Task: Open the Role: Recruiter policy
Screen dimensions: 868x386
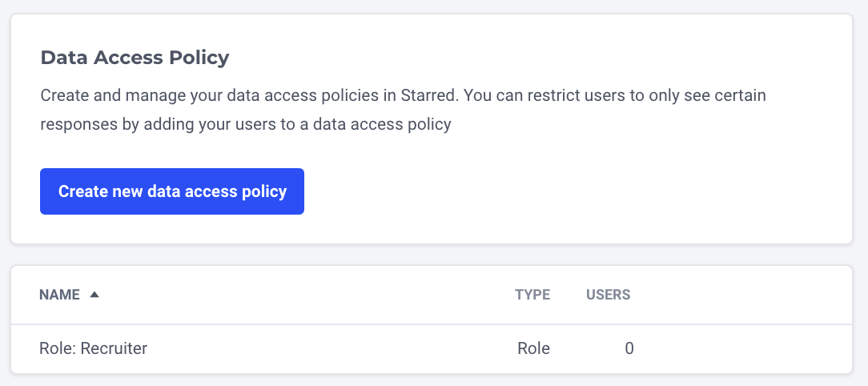Action: click(x=94, y=348)
